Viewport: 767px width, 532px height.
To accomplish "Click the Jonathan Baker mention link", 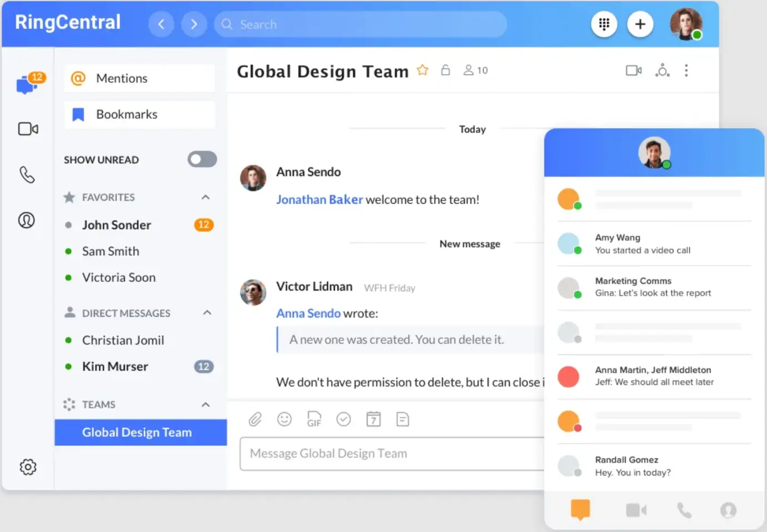I will click(x=319, y=199).
